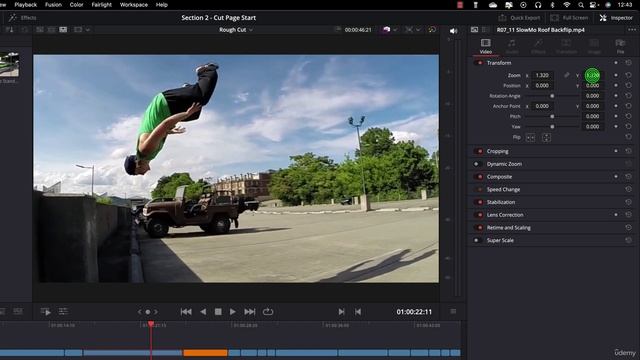Go to the next edit point

pos(341,312)
